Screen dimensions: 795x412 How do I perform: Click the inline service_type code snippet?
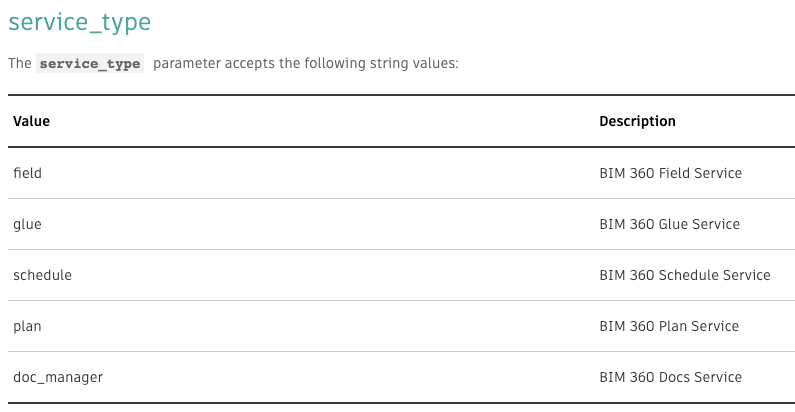coord(90,64)
